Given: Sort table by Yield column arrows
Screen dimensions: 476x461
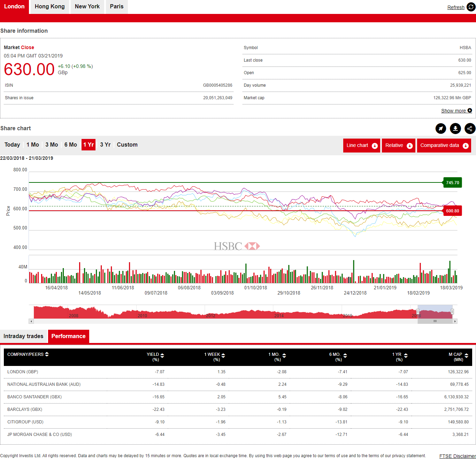Looking at the screenshot, I should coord(162,355).
